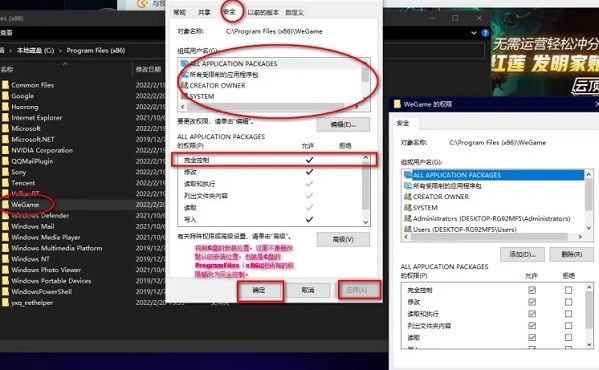Image resolution: width=599 pixels, height=370 pixels.
Task: Toggle Deny checkbox for 列出文件夹内容
Action: pos(568,326)
